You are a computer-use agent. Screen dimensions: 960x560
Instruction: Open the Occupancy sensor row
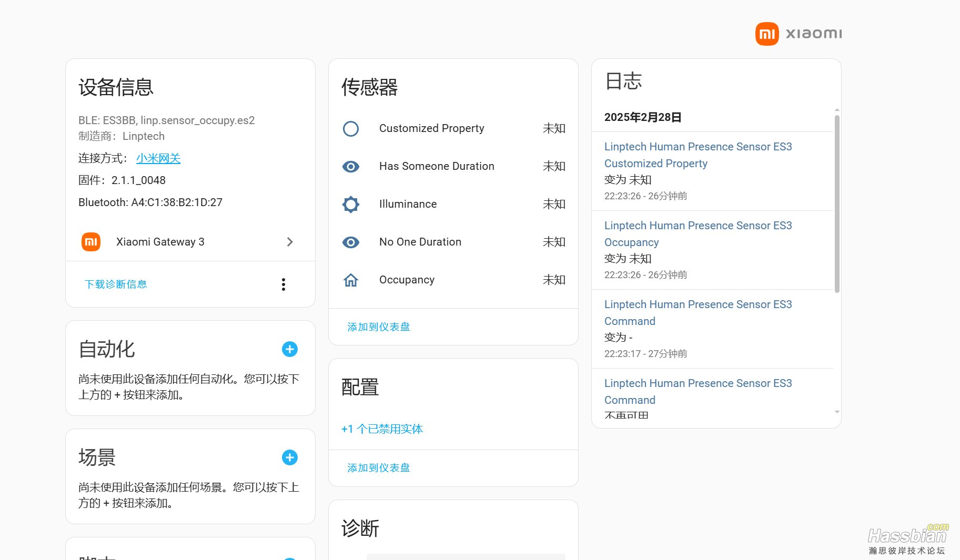point(453,280)
